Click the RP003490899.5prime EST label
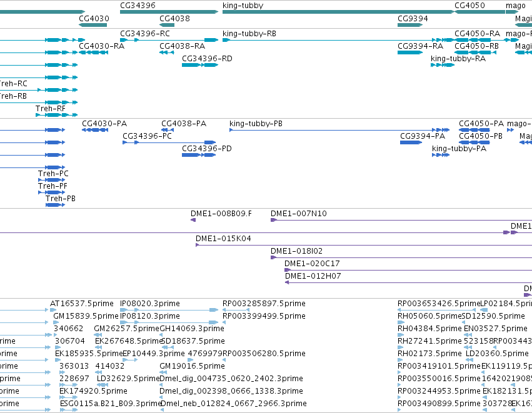Screen dimensions: 532x413 pos(439,404)
